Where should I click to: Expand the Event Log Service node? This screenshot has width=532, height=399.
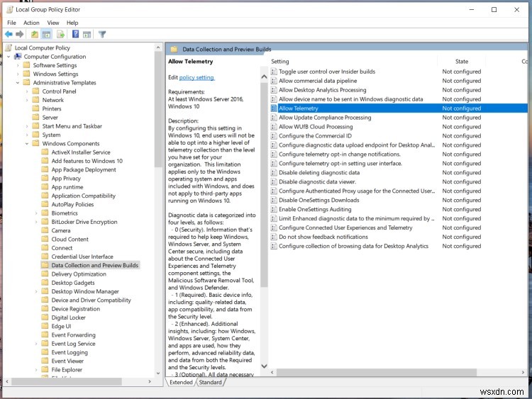click(36, 344)
